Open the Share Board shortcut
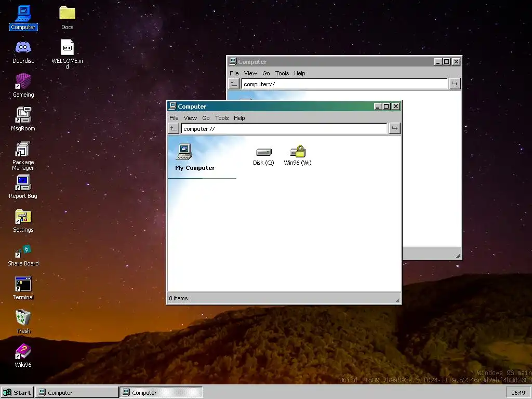Screen dimensions: 532x399 click(x=23, y=255)
